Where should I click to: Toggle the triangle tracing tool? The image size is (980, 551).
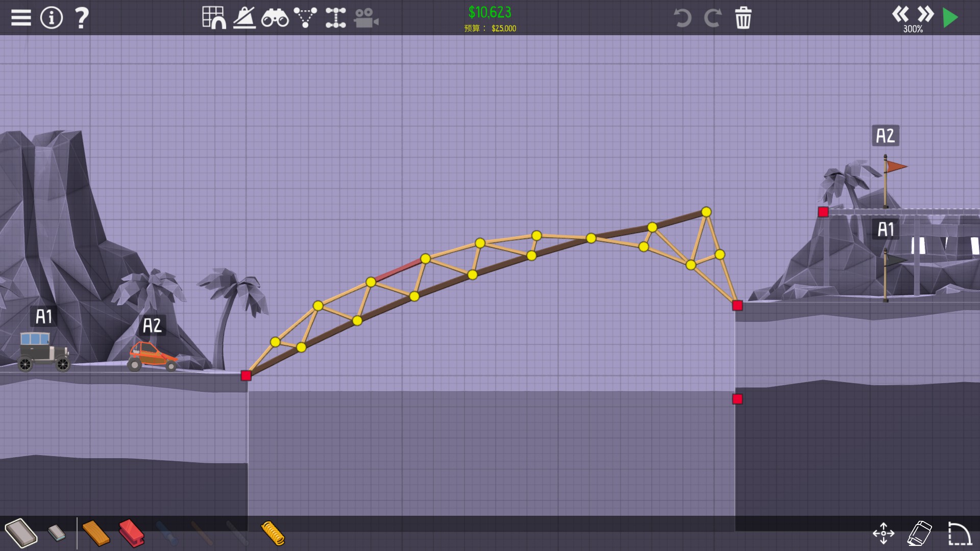tap(305, 18)
